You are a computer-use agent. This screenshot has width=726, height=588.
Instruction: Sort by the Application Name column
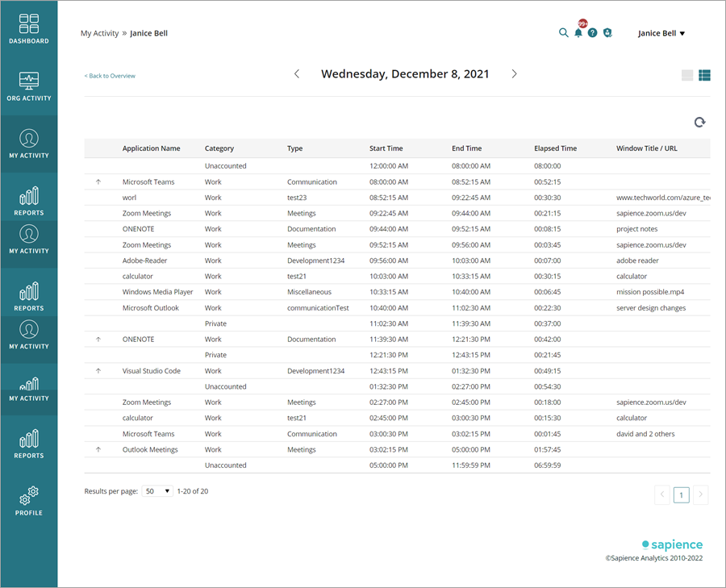point(152,148)
